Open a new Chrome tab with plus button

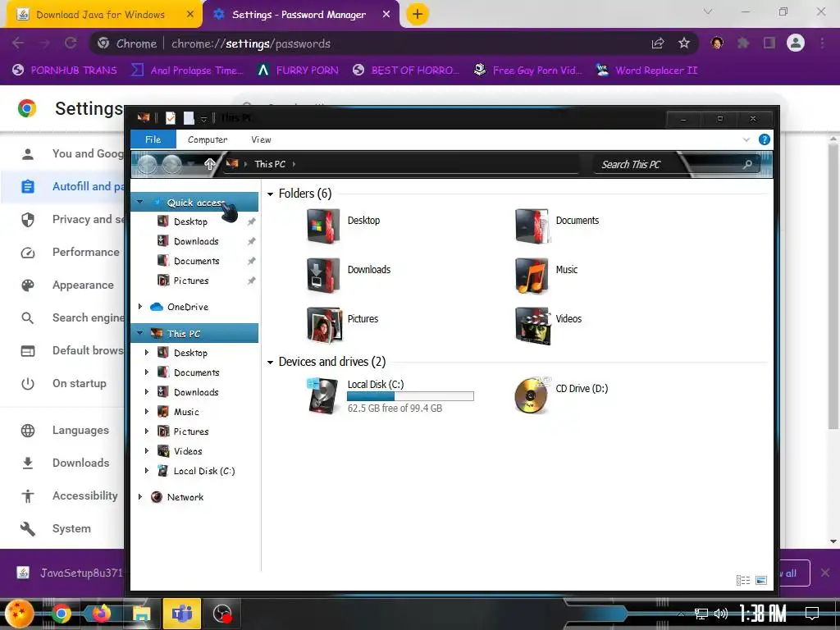click(x=418, y=14)
